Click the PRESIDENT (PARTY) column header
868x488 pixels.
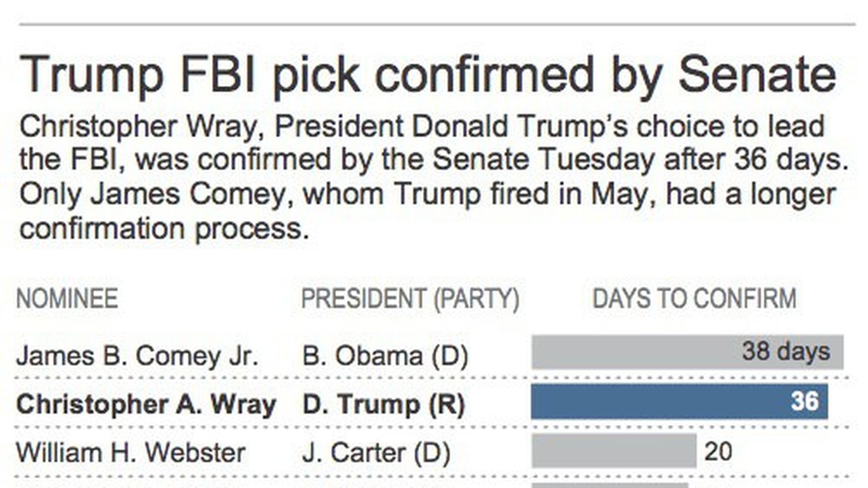410,299
